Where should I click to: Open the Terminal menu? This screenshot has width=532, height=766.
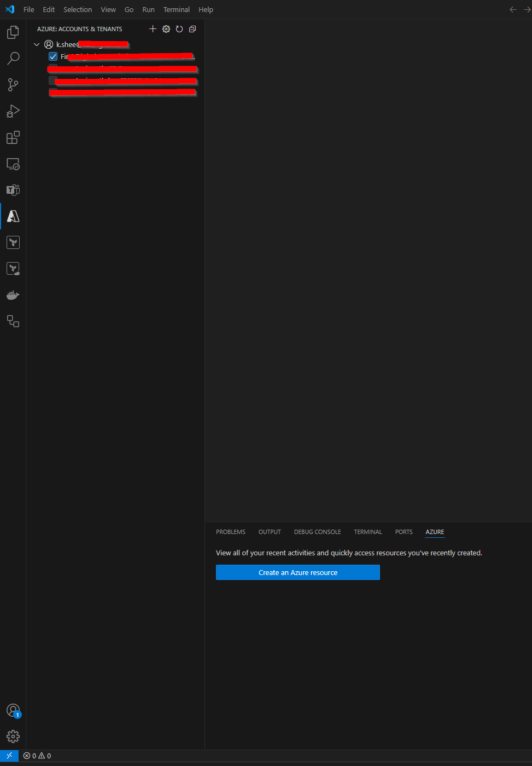click(x=176, y=9)
